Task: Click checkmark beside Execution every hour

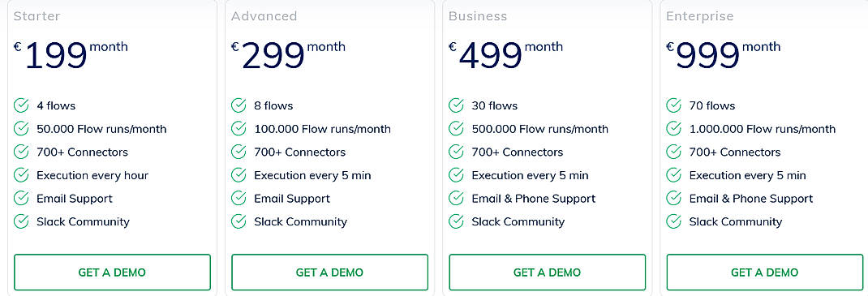Action: (x=21, y=175)
